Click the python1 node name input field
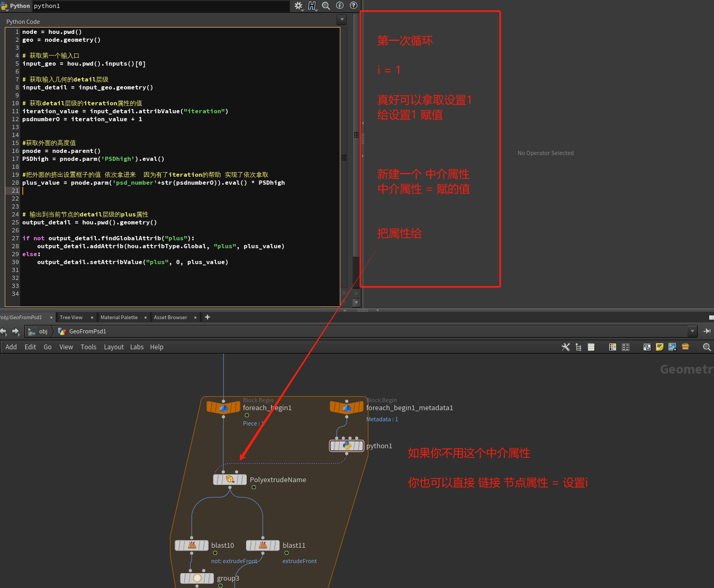 coord(159,6)
